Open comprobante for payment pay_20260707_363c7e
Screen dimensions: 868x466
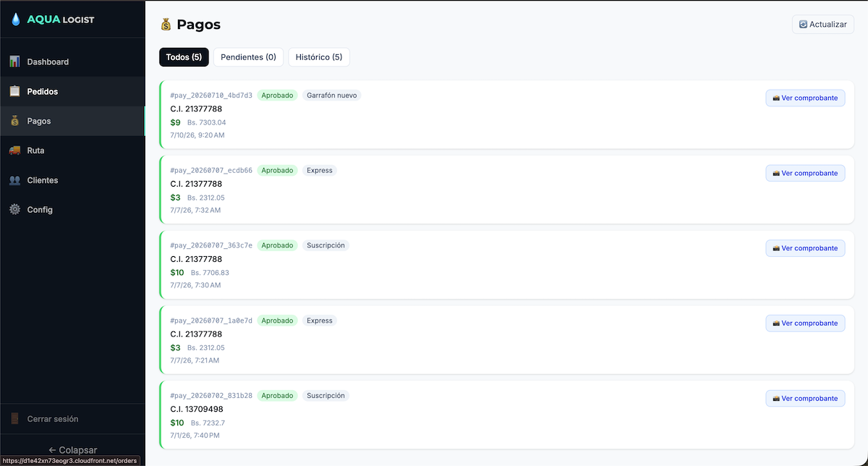805,248
